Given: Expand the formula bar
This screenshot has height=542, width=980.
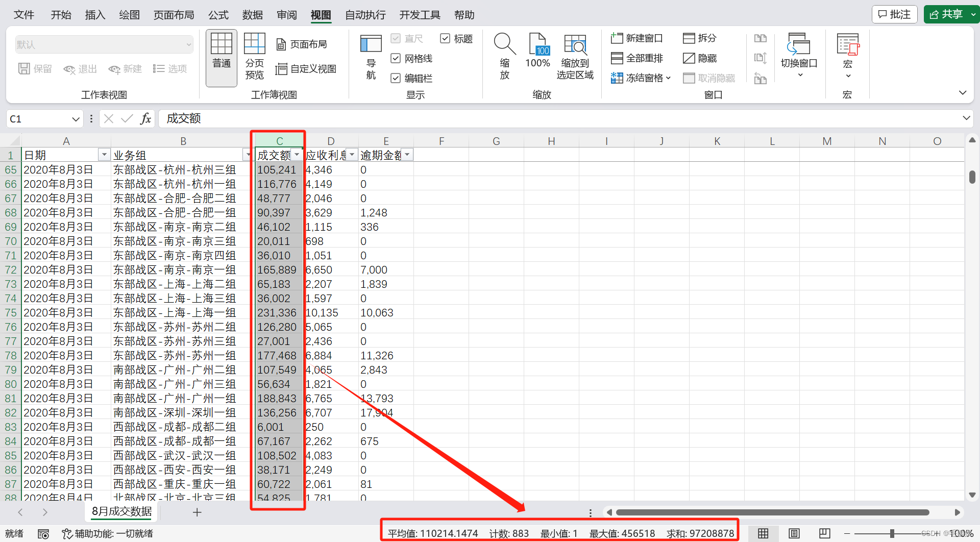Looking at the screenshot, I should [x=966, y=118].
